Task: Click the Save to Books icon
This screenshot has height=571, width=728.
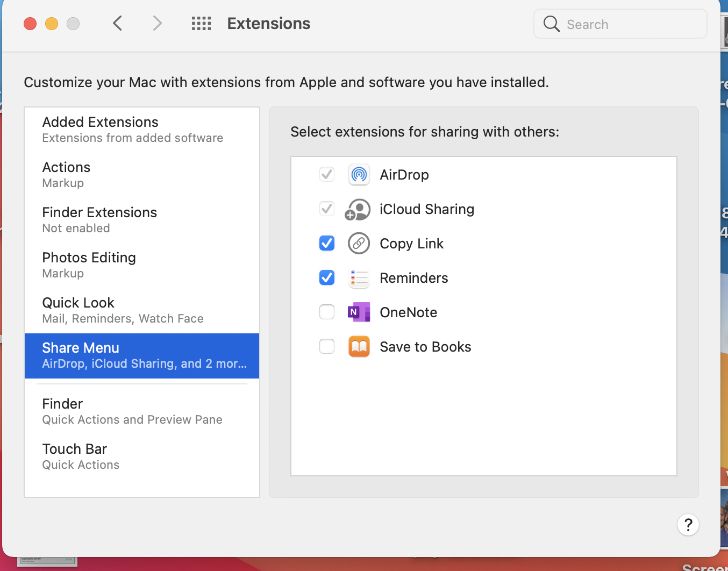Action: point(359,347)
